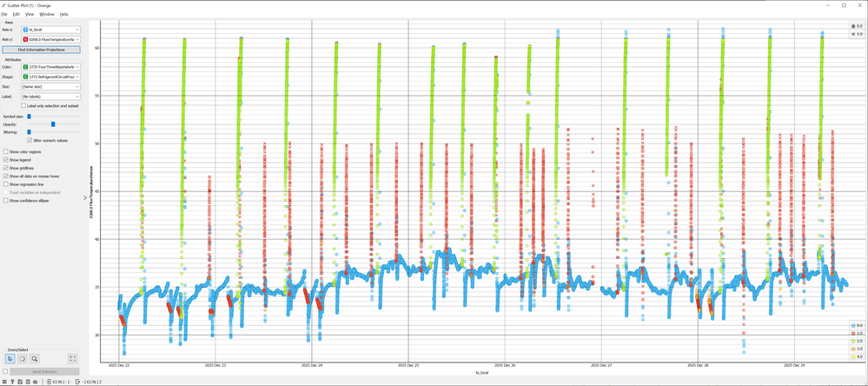The image size is (868, 386).
Task: Click the help question mark icon
Action: tap(13, 381)
